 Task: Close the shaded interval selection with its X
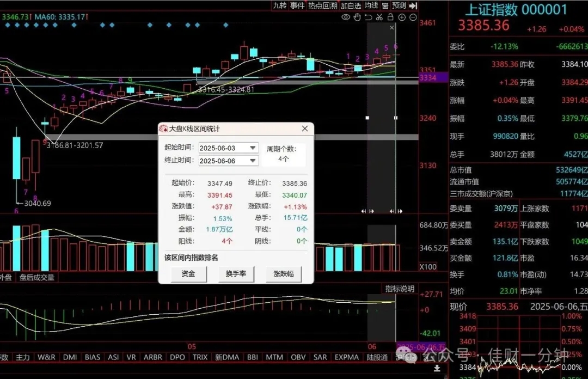[392, 27]
